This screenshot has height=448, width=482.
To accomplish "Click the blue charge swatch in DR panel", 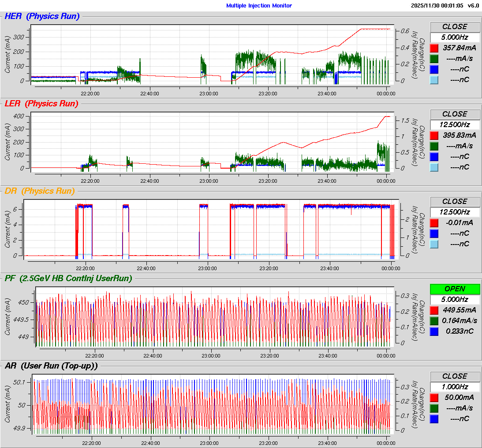I will (434, 233).
